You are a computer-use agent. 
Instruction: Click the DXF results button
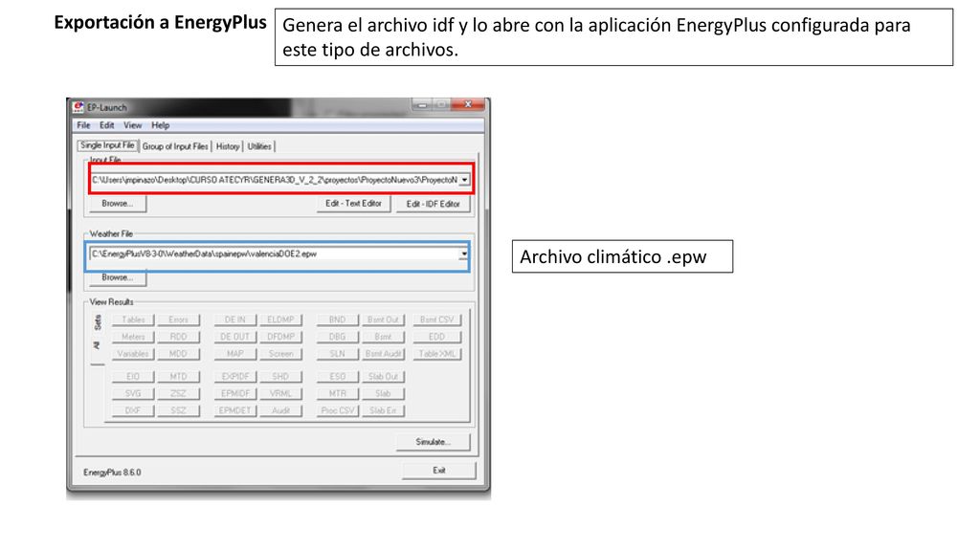click(133, 410)
